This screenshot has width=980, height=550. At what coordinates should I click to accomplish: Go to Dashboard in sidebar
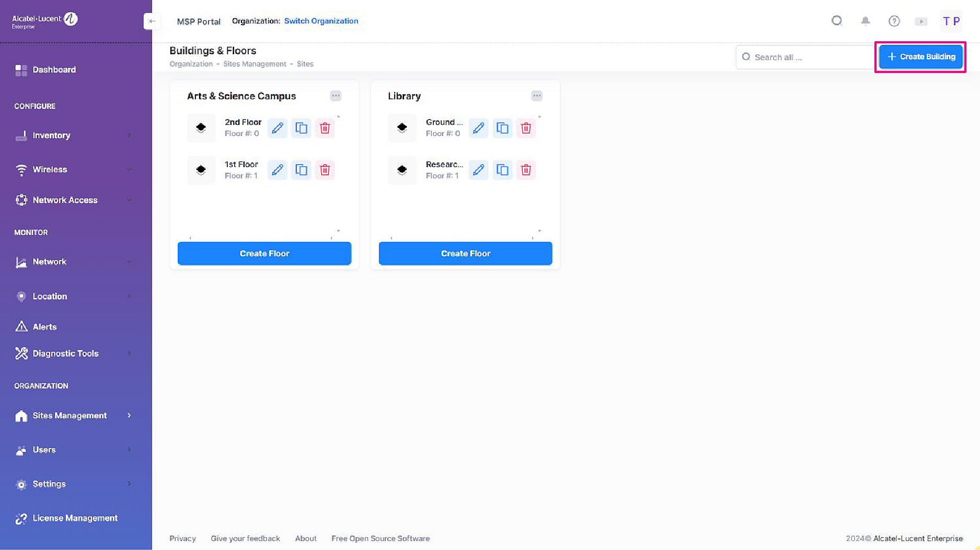[54, 69]
